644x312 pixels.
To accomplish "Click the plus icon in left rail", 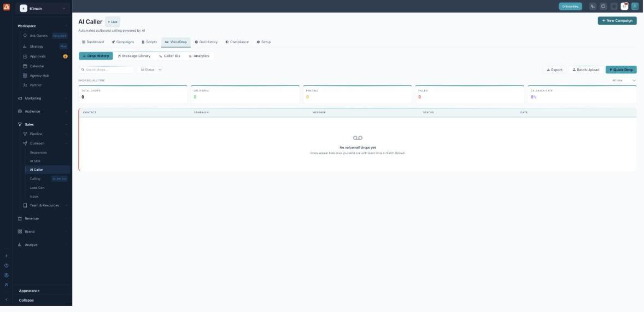I will pyautogui.click(x=6, y=256).
